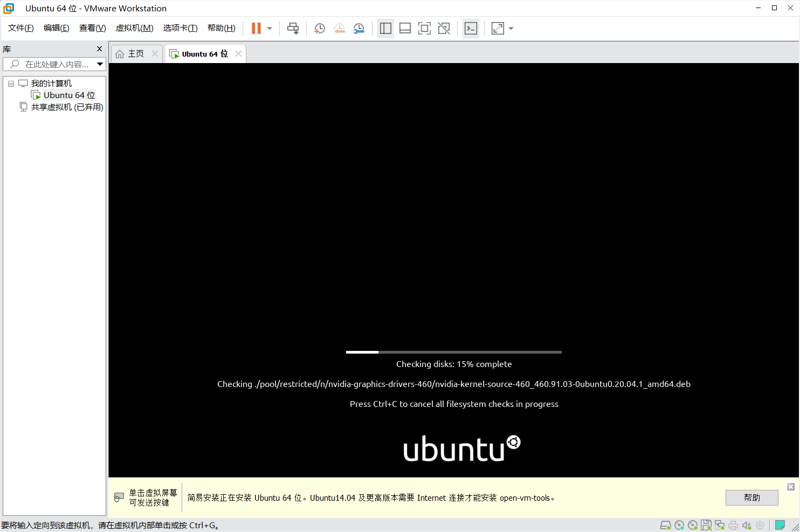Image resolution: width=800 pixels, height=532 pixels.
Task: Send Ctrl+Alt+Del to the guest
Action: [293, 28]
